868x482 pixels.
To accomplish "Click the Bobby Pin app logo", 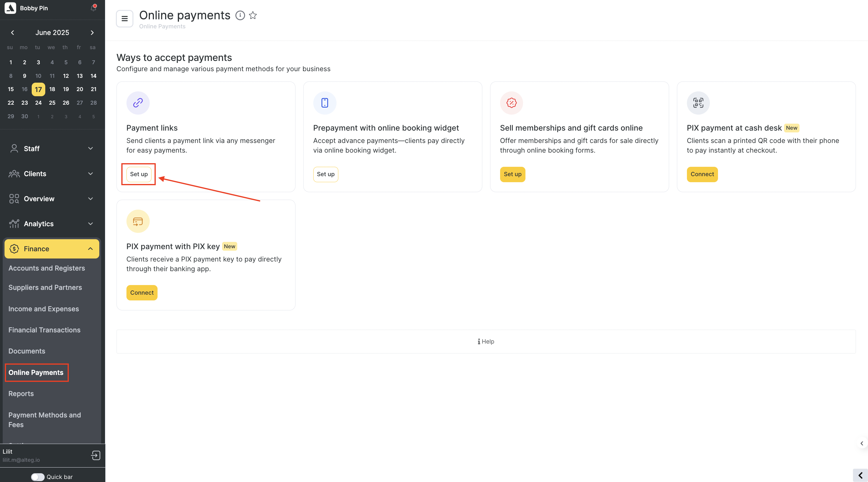I will click(10, 8).
